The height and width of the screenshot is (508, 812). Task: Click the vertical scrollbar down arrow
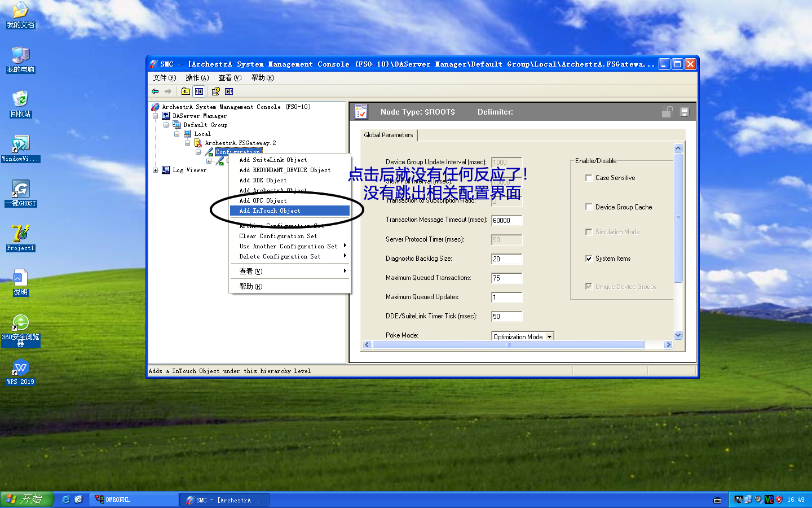click(678, 335)
